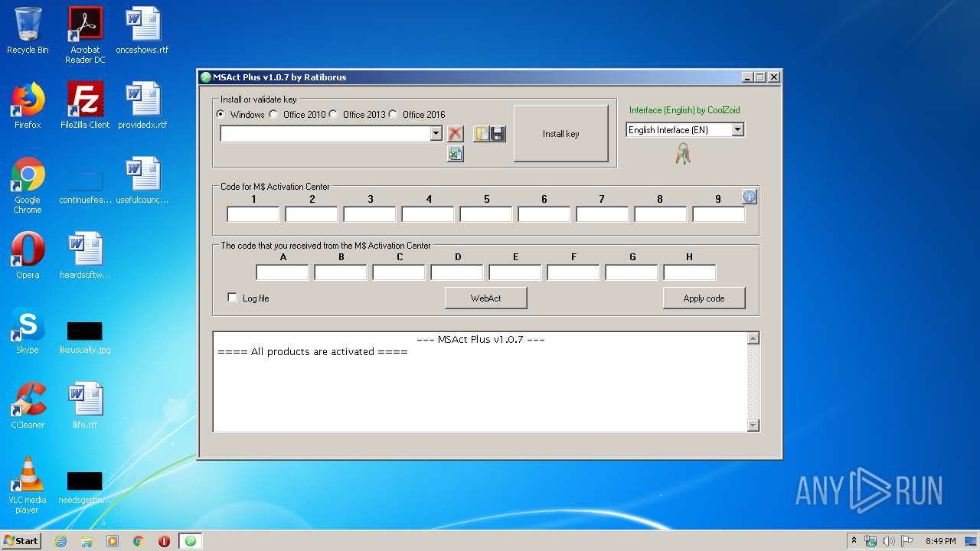Image resolution: width=980 pixels, height=551 pixels.
Task: Open continuefea... desktop file
Action: (85, 185)
